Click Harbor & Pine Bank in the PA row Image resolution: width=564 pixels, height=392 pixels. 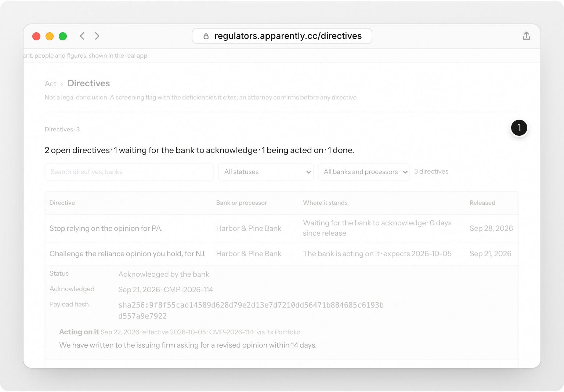249,228
